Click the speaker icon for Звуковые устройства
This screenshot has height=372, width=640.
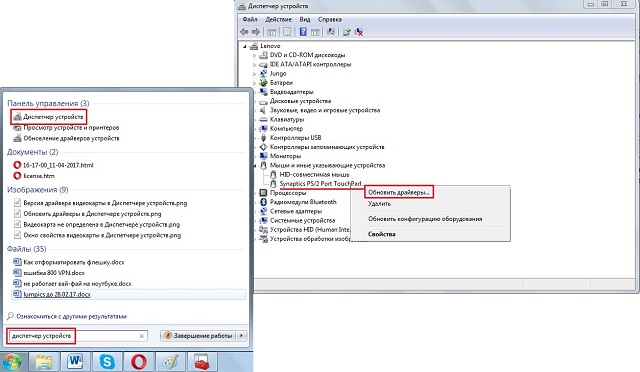point(263,110)
